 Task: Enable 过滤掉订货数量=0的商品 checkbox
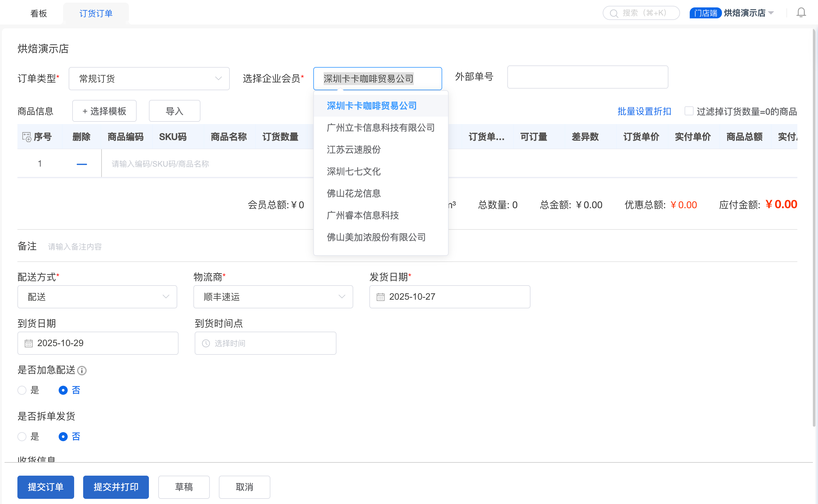point(689,111)
